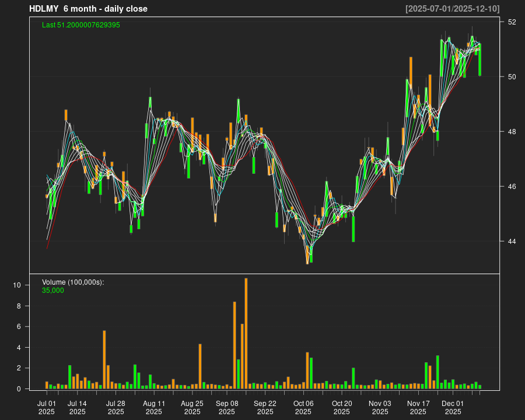
Task: Click the green 35,000 volume value
Action: point(53,290)
